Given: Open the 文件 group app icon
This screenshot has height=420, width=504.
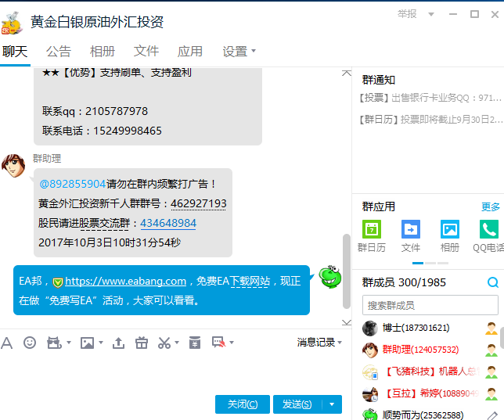Looking at the screenshot, I should (410, 229).
